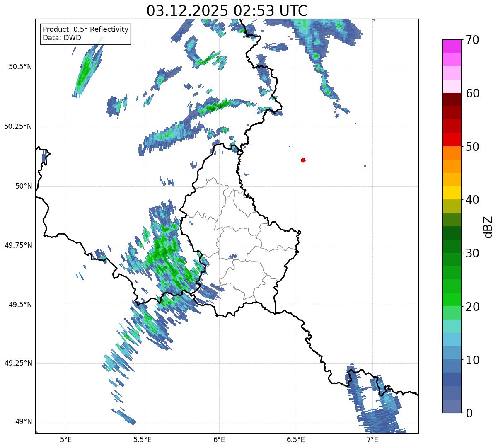Select the 49°N latitude label
This screenshot has width=498, height=448.
coord(24,421)
